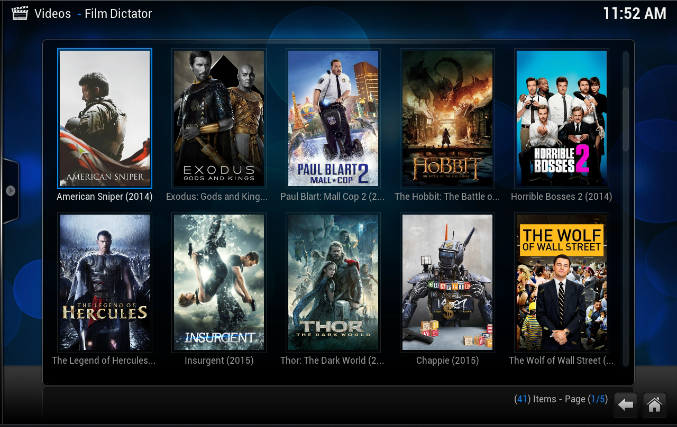Click the 'American Sniper (2014)' title text

[x=104, y=197]
